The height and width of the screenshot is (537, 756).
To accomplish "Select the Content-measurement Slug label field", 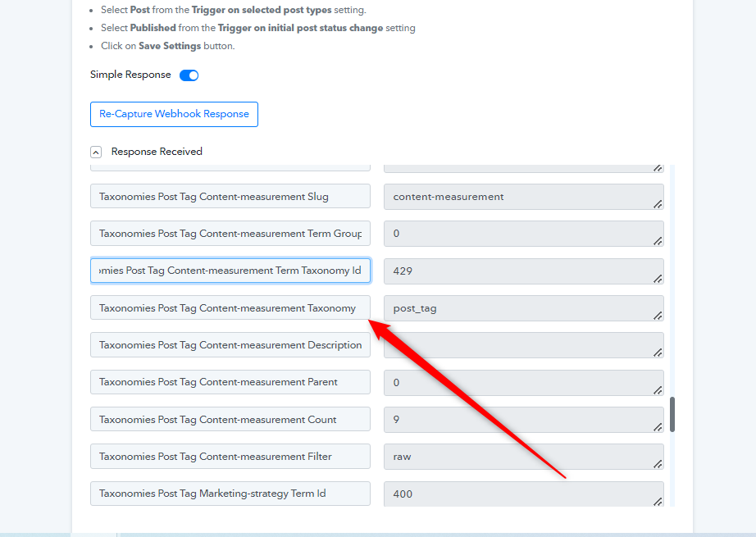I will pos(230,197).
